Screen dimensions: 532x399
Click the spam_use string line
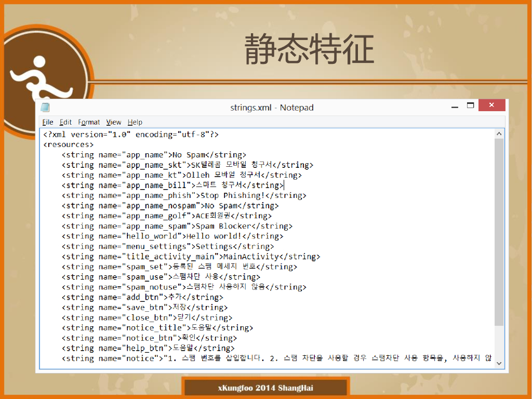pos(161,277)
